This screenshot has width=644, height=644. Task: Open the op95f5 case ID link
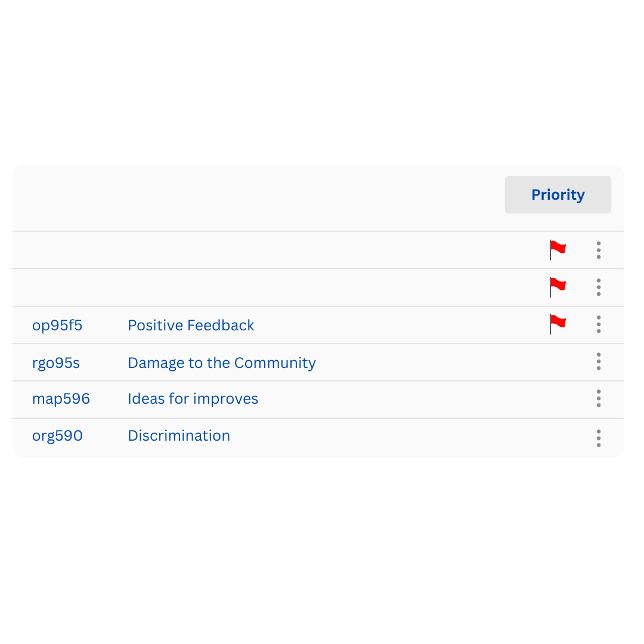point(57,326)
